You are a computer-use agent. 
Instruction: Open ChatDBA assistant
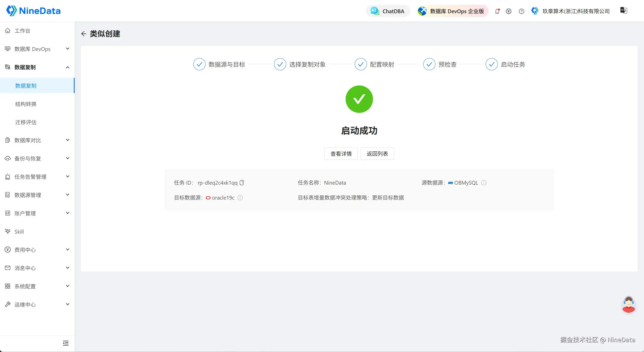point(388,11)
